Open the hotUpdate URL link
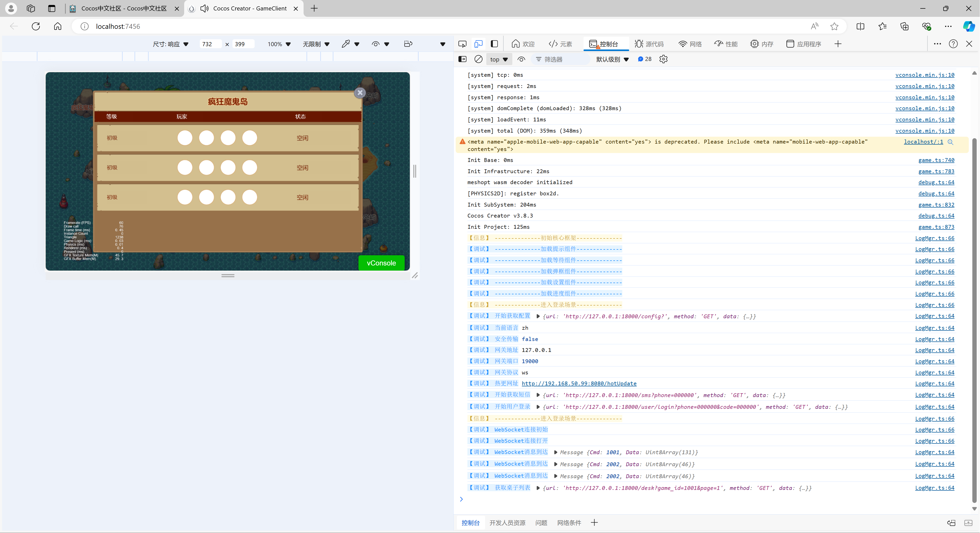 579,383
